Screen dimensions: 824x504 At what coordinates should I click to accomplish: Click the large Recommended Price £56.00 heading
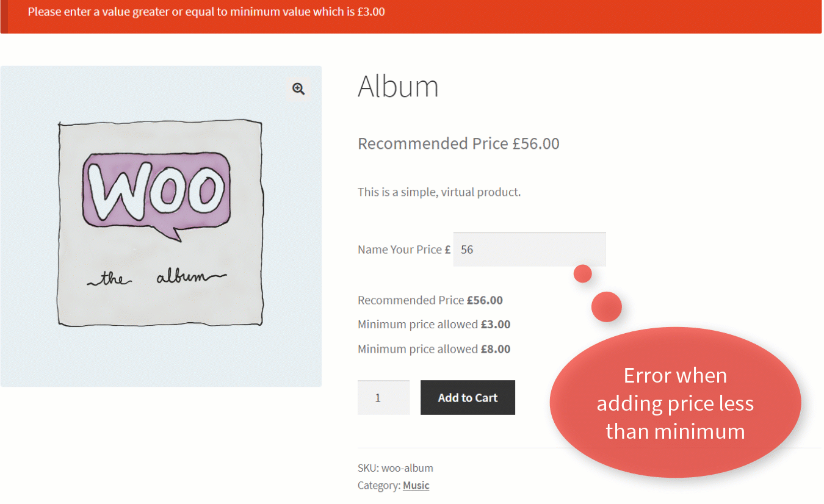[458, 143]
